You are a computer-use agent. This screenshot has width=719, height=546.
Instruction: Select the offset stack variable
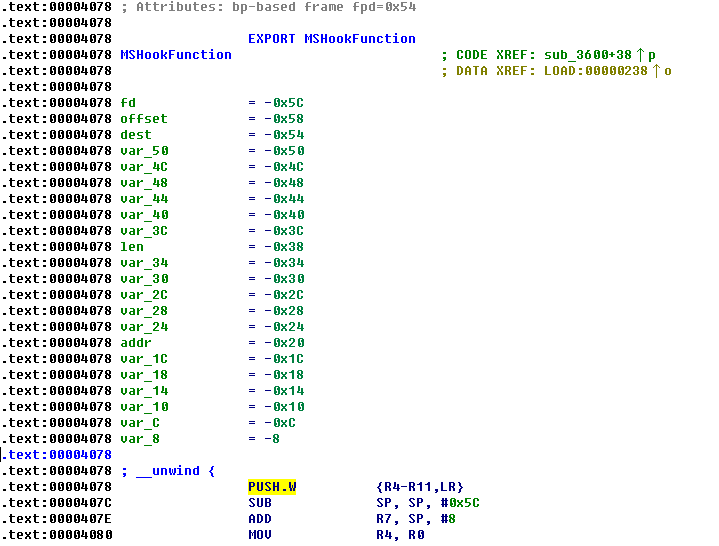(x=144, y=119)
